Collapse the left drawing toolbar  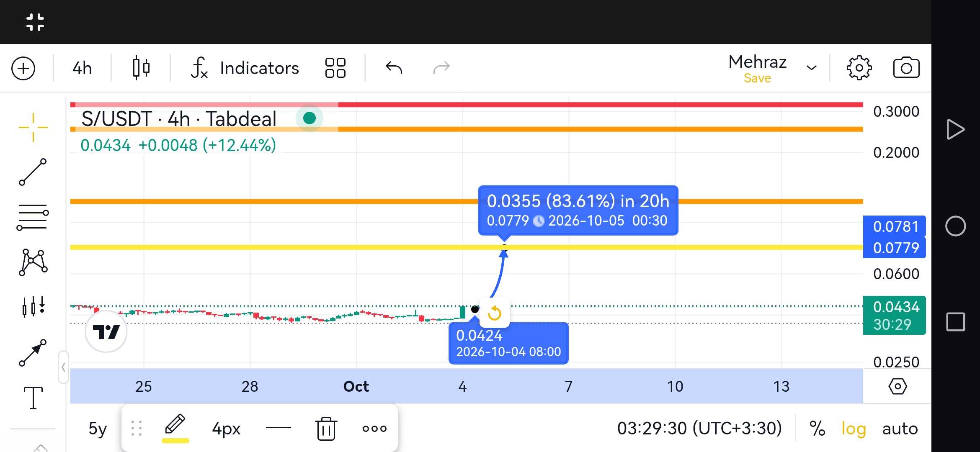coord(63,367)
